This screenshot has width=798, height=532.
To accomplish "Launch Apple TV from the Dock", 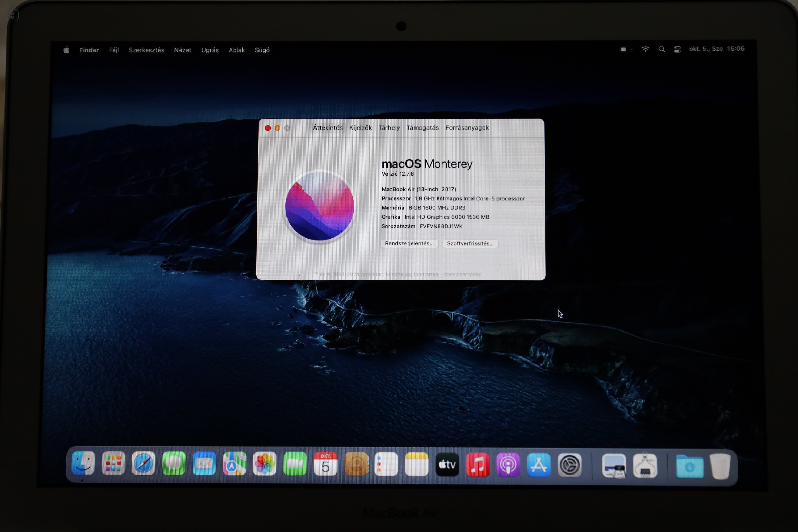I will [x=447, y=464].
